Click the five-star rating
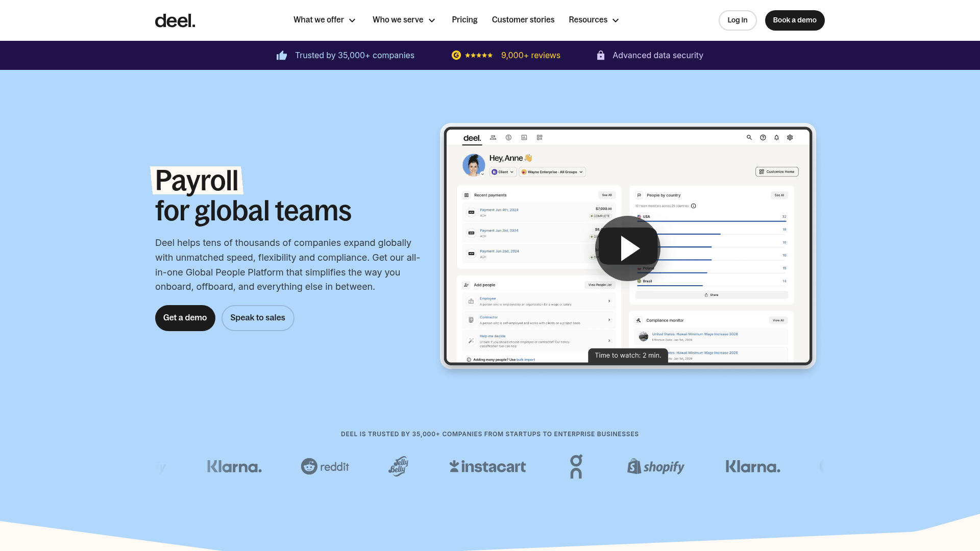The height and width of the screenshot is (551, 980). tap(479, 55)
